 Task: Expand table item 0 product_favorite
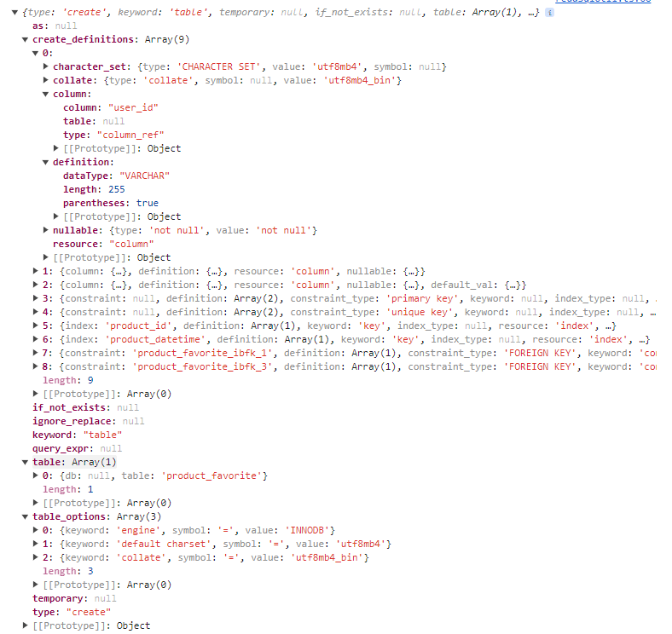[36, 476]
